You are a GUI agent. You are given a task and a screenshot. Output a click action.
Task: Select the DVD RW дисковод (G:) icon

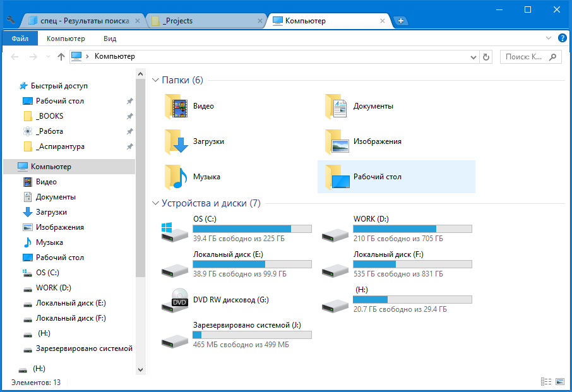click(x=175, y=300)
